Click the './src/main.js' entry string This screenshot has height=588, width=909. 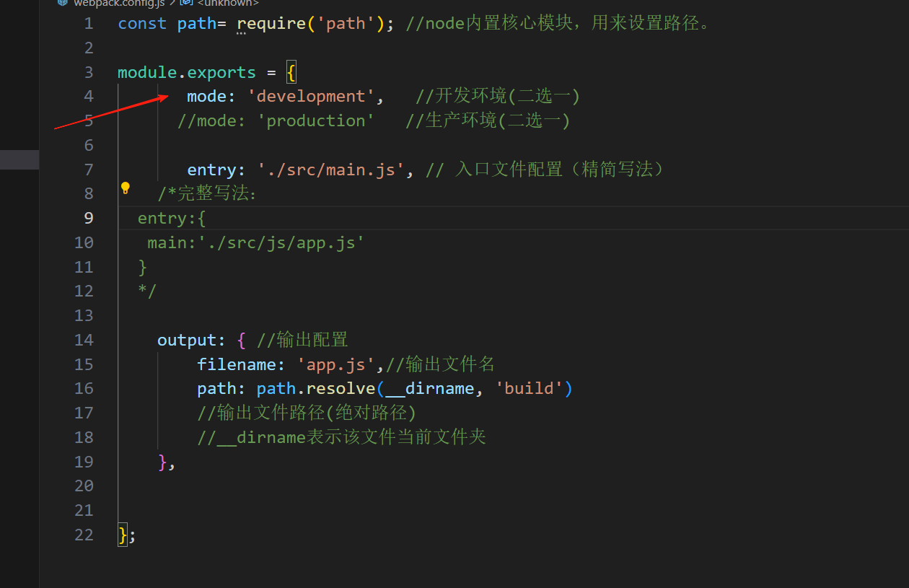(331, 170)
